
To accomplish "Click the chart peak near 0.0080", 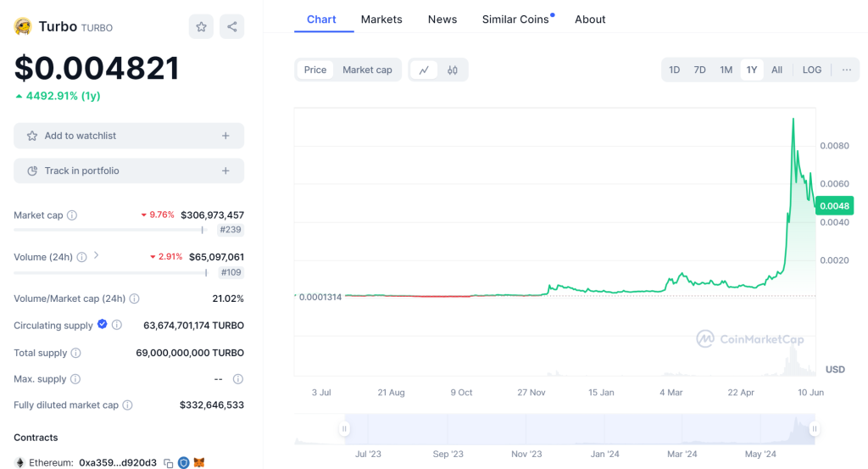I will [x=793, y=119].
